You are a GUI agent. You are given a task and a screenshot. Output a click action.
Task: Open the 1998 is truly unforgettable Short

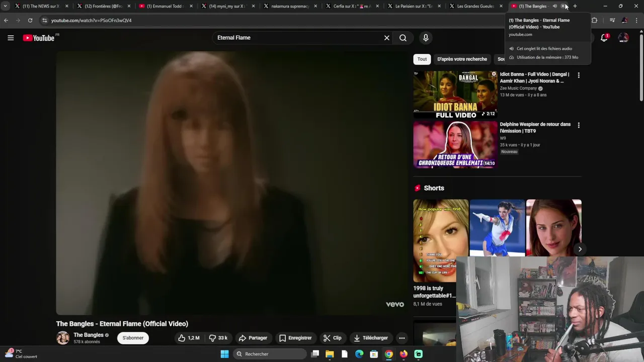[x=435, y=240]
